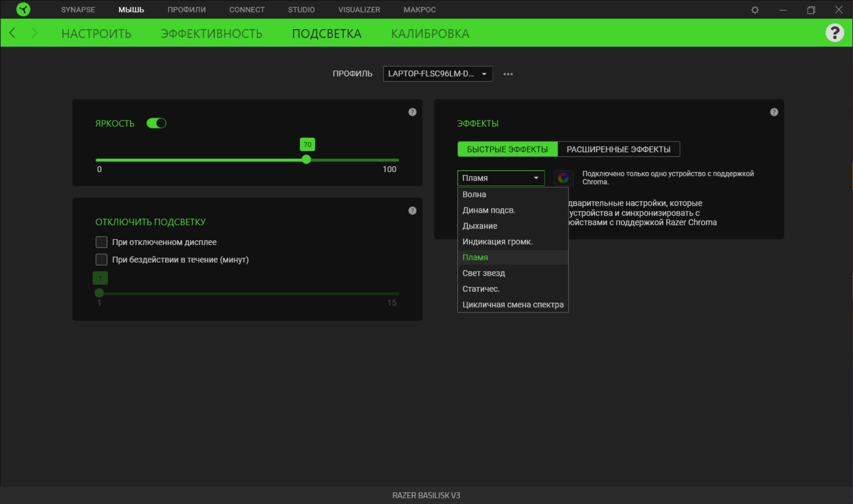Switch to РАСШИРЕННЫЕ ЭФФЕКТЫ

pyautogui.click(x=619, y=149)
